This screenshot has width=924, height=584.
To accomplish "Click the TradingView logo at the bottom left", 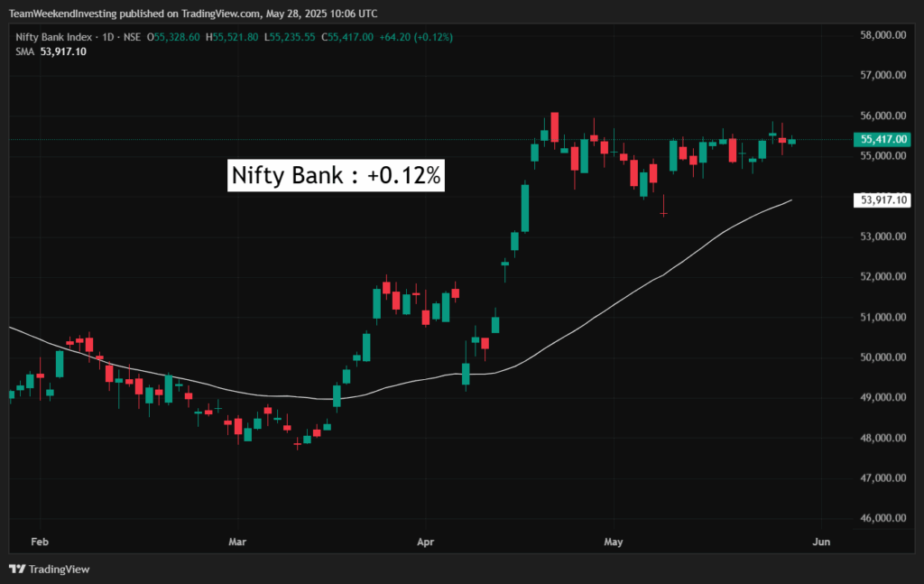I will 50,569.
